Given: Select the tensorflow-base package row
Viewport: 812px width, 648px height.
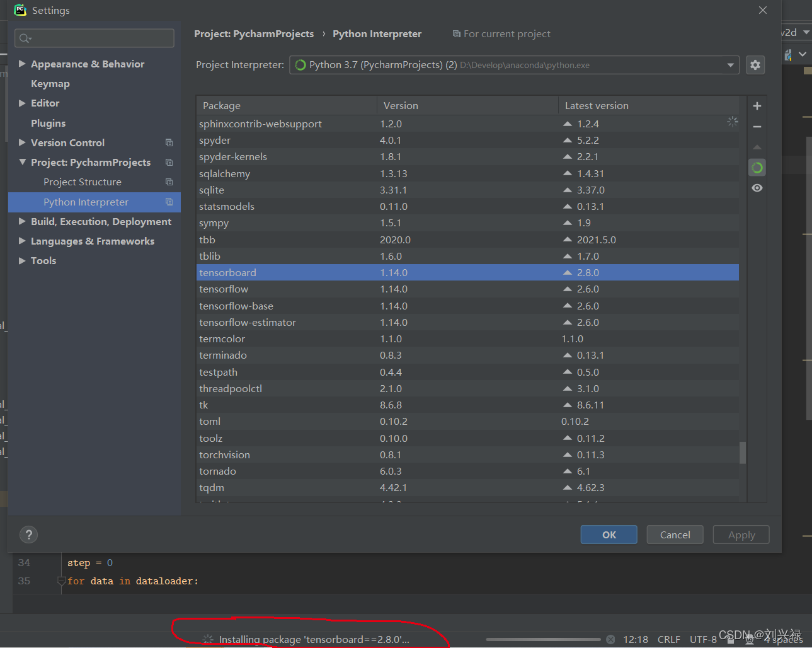Looking at the screenshot, I should coord(467,306).
